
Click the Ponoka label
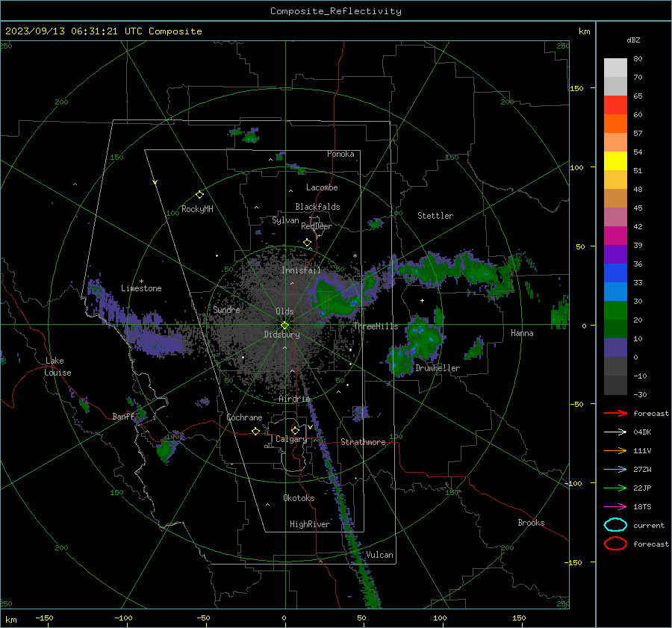tap(340, 154)
